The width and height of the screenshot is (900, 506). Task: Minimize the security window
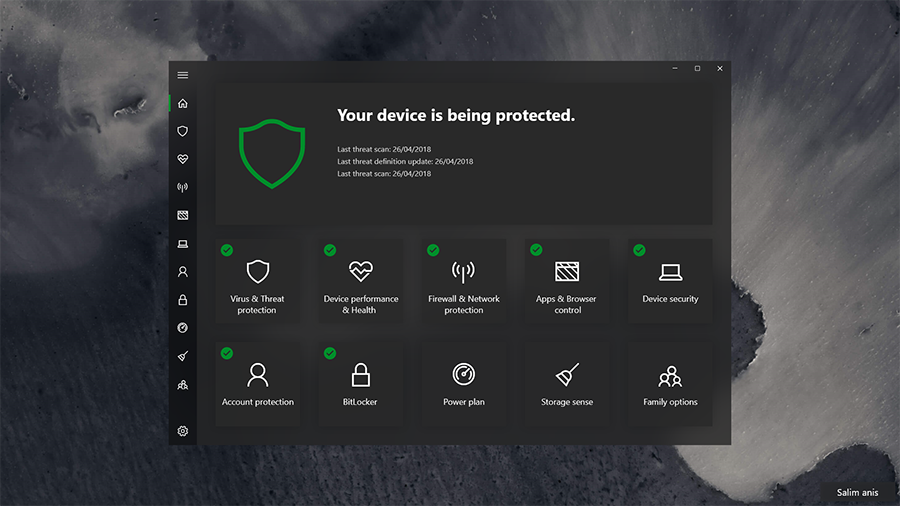point(675,68)
